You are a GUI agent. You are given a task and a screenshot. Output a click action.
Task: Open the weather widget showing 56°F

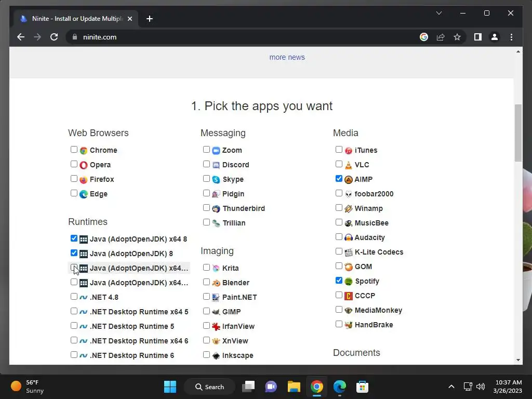point(28,387)
